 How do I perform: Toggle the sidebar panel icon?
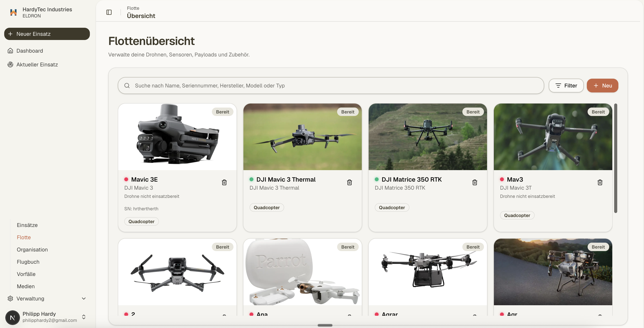coord(109,12)
